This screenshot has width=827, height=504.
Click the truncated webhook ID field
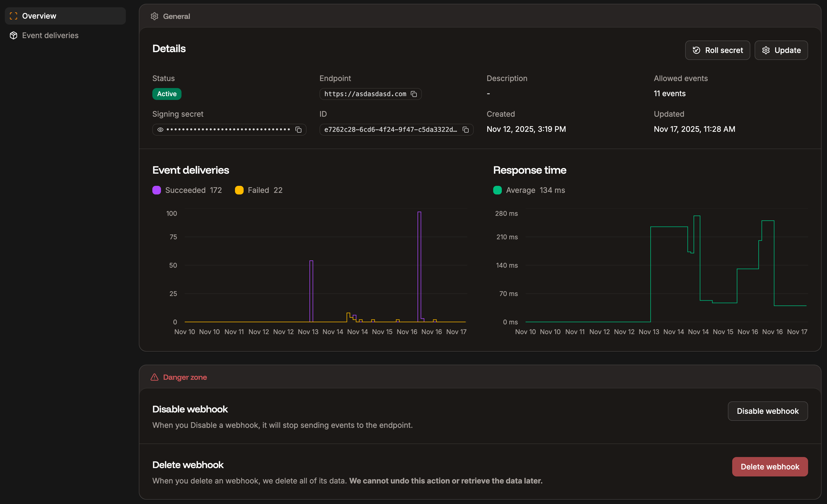[x=391, y=130]
